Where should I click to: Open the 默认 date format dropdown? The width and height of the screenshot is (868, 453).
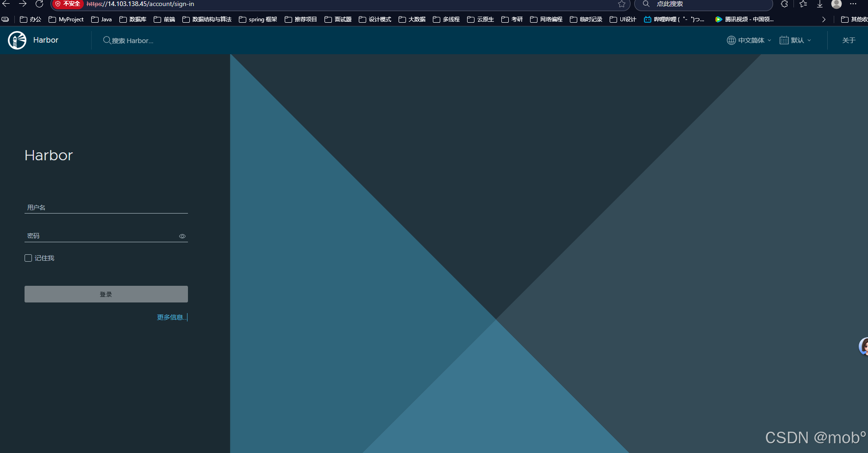click(x=795, y=40)
